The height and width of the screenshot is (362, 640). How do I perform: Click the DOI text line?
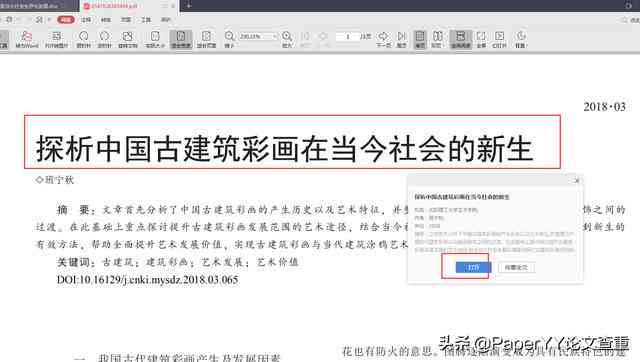tap(147, 280)
